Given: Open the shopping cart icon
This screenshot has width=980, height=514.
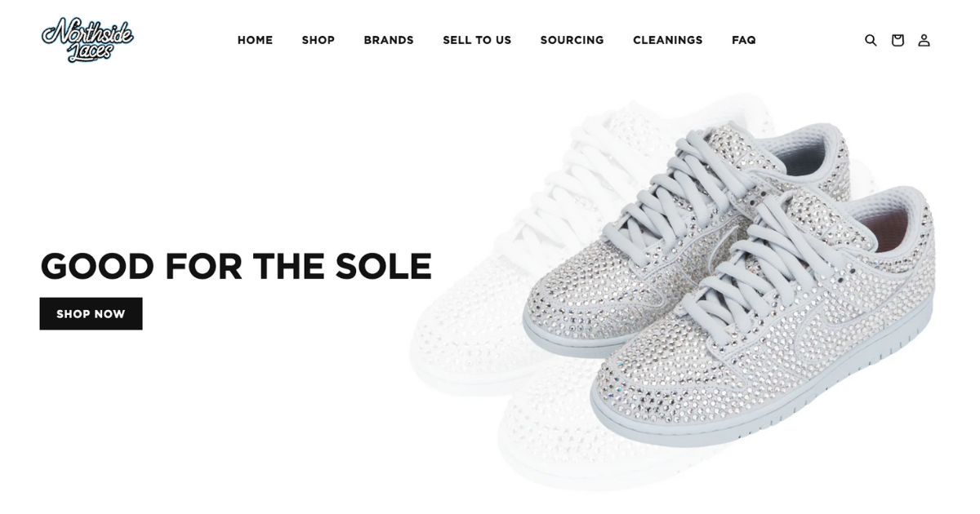Looking at the screenshot, I should pos(898,40).
